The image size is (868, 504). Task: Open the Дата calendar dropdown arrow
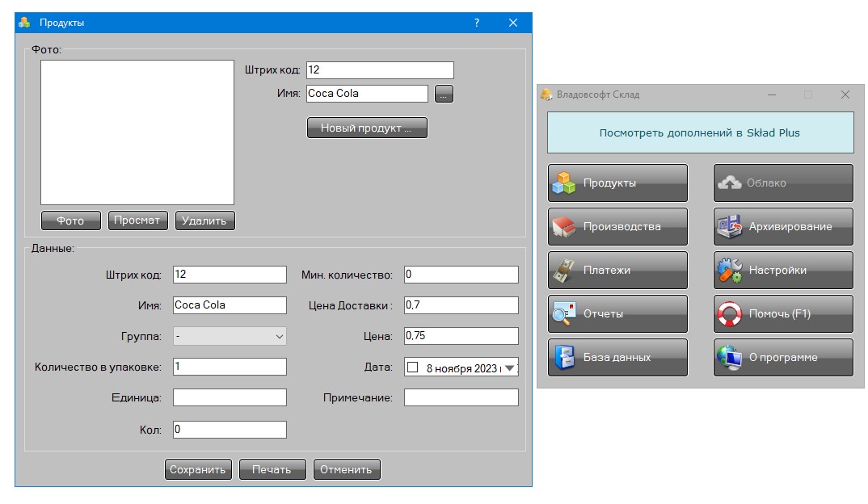coord(510,367)
